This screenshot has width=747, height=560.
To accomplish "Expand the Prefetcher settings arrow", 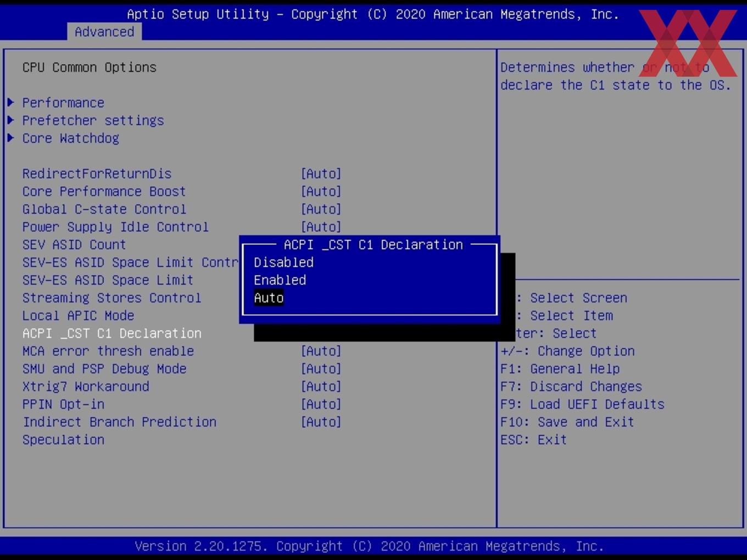I will 10,120.
